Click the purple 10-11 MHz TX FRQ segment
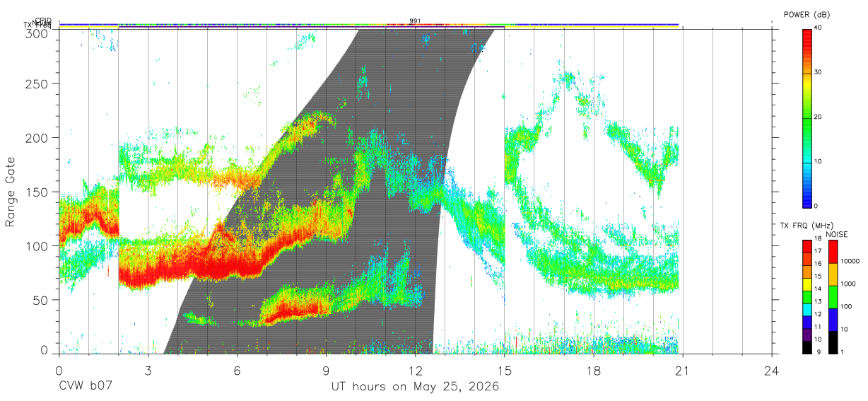The image size is (868, 401). tap(807, 334)
